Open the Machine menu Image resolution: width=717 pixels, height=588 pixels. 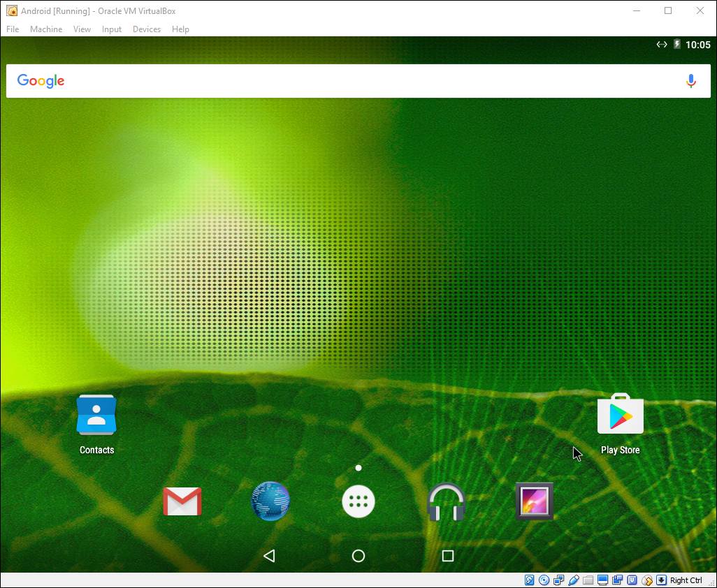(x=45, y=29)
